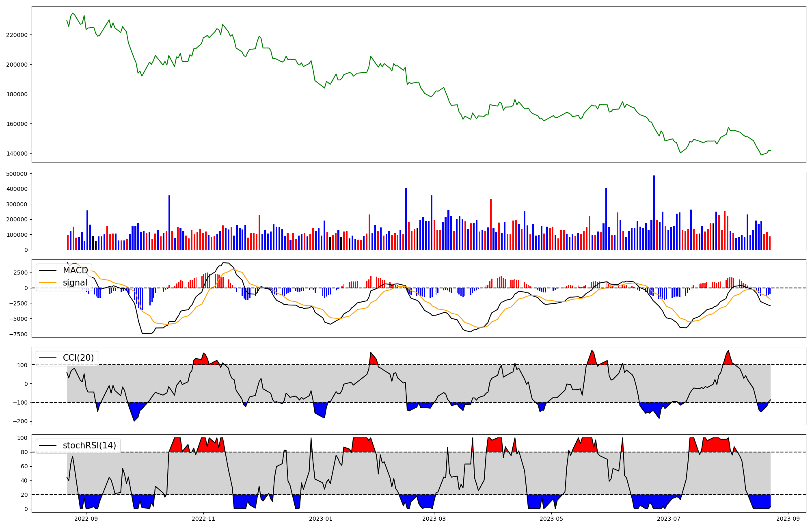Screen dimensions: 812x528
Task: Click the tallest blue volume bar
Action: 654,213
